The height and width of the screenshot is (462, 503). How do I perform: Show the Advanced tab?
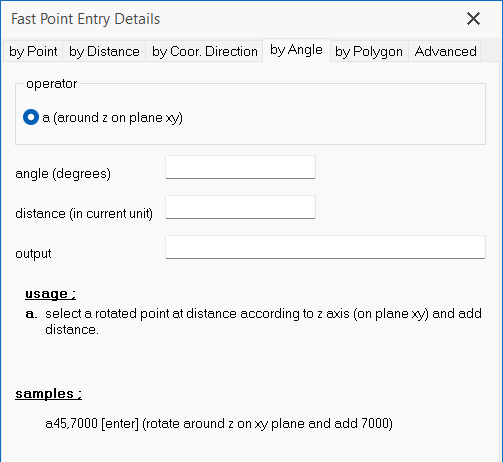tap(445, 51)
